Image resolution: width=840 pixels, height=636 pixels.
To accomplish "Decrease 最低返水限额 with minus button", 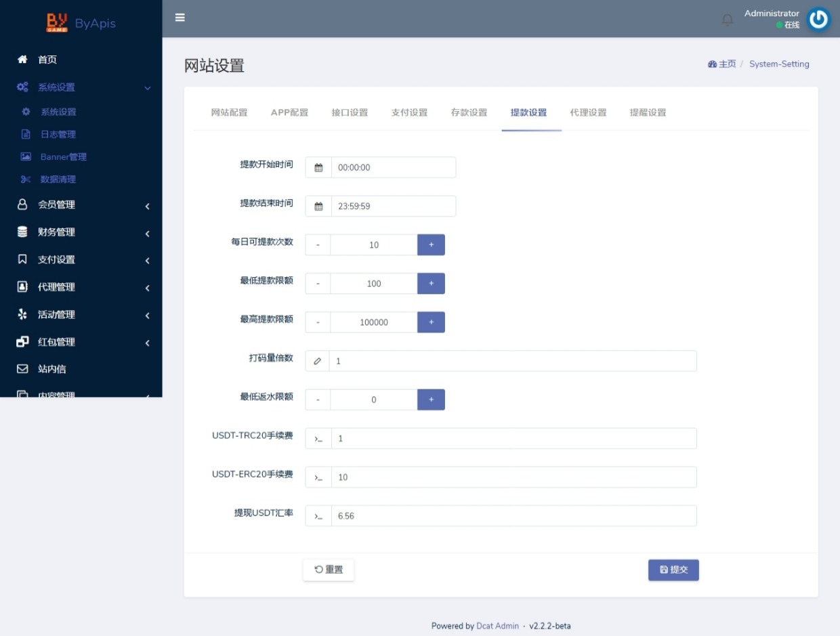I will [x=318, y=400].
